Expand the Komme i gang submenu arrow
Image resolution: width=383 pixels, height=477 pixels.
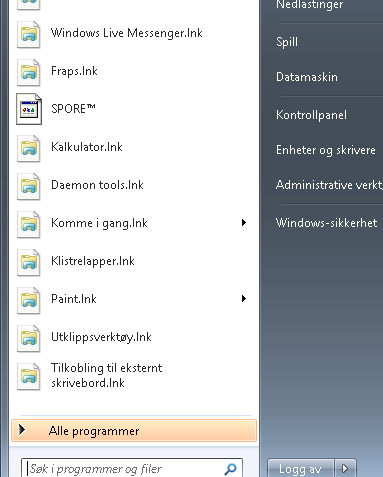point(244,223)
